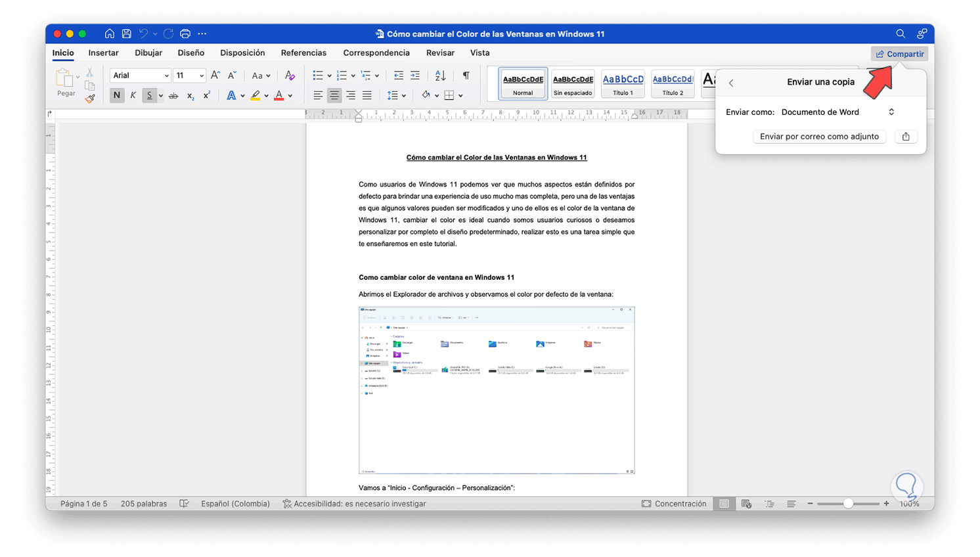Open the Revisar tab
Viewport: 980px width, 557px height.
(x=440, y=53)
